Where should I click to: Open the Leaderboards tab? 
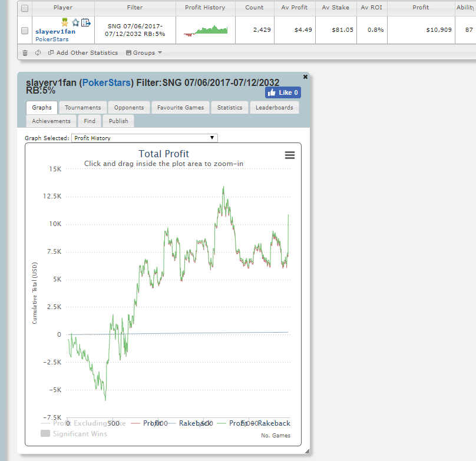coord(275,107)
